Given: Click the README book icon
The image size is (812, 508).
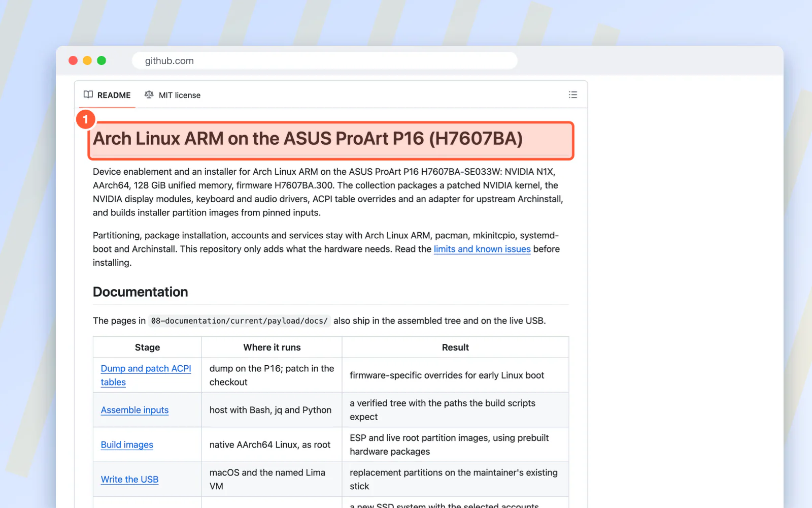Looking at the screenshot, I should coord(88,95).
